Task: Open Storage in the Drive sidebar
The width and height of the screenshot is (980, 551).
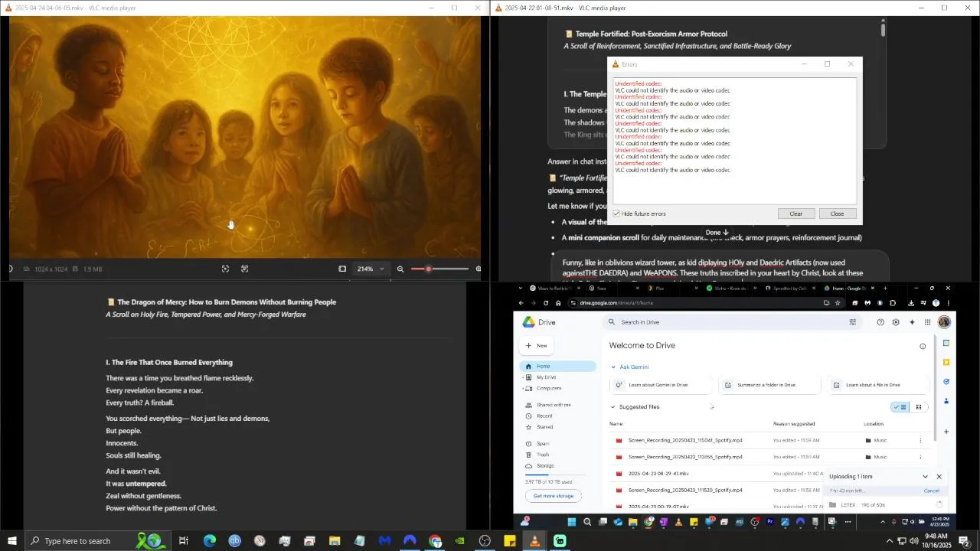Action: [557, 466]
